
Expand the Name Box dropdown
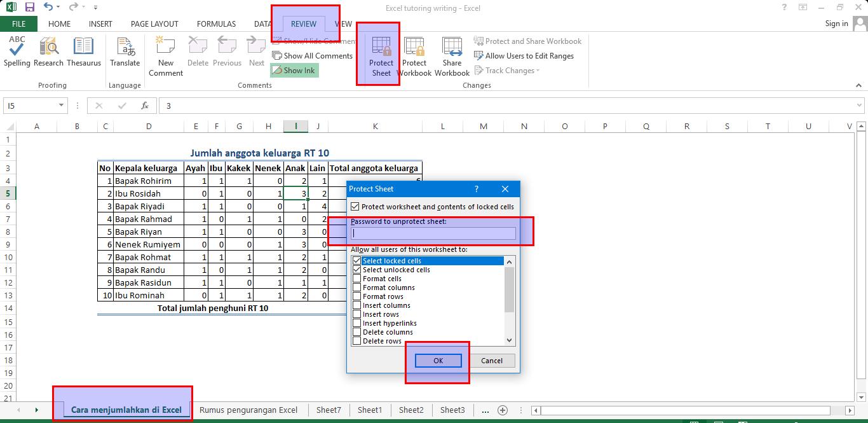pos(62,106)
